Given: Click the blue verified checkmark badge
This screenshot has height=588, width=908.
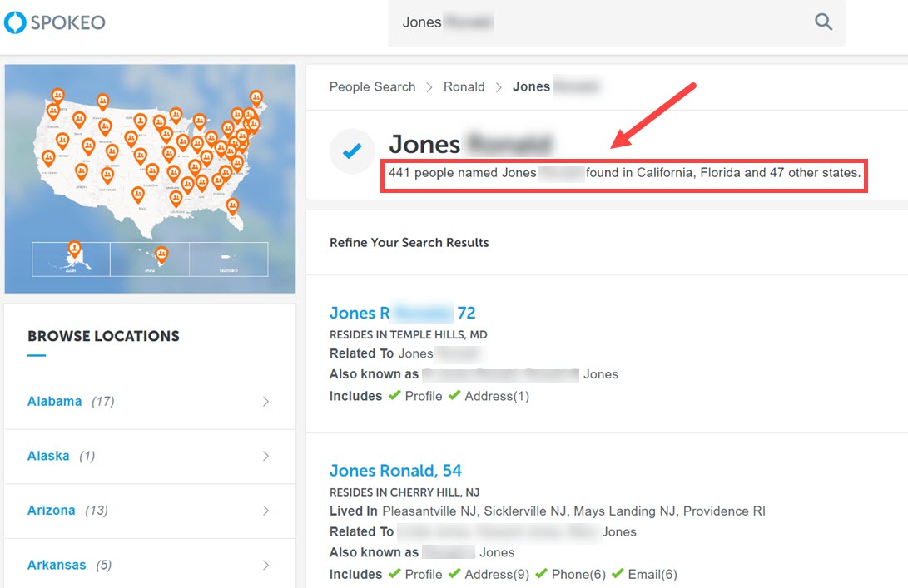Looking at the screenshot, I should 352,151.
